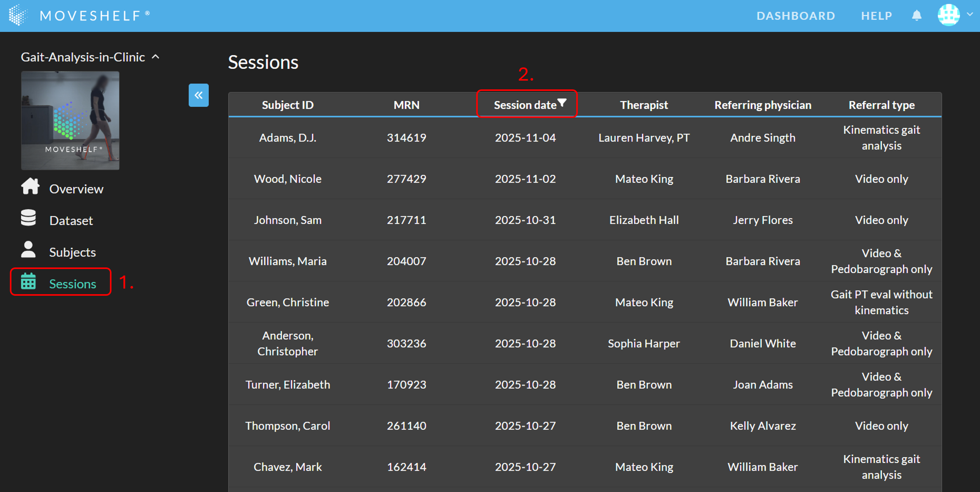Open the HELP menu item
This screenshot has height=492, width=980.
click(877, 16)
